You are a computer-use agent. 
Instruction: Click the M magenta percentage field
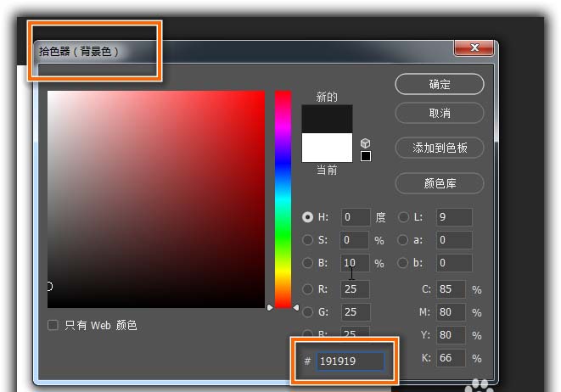click(x=451, y=312)
